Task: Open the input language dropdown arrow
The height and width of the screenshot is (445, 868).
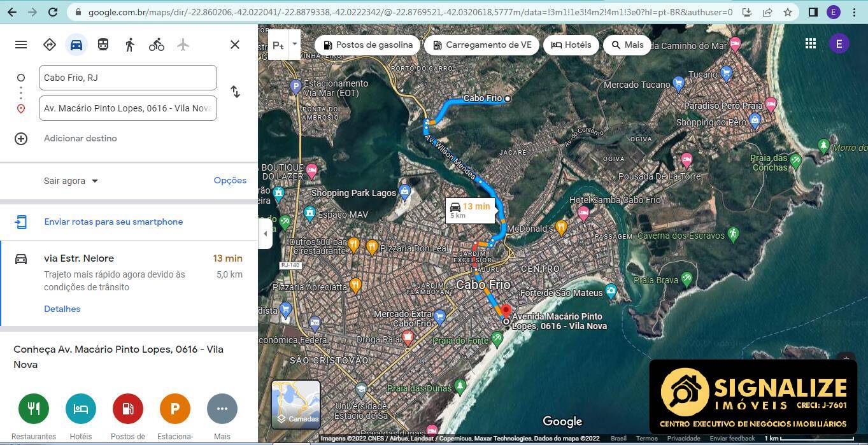Action: 294,45
